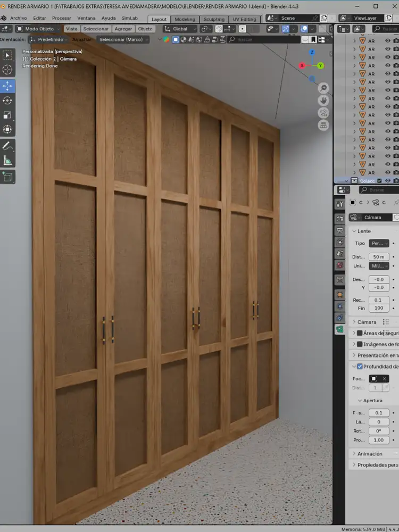Open the Scene properties tab
The image size is (399, 532).
click(340, 253)
